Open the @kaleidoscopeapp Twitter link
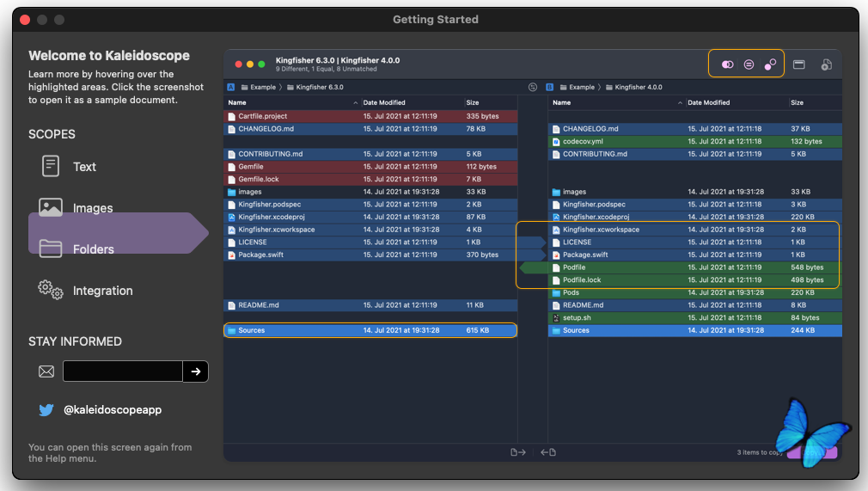Viewport: 868px width, 491px height. pyautogui.click(x=113, y=410)
